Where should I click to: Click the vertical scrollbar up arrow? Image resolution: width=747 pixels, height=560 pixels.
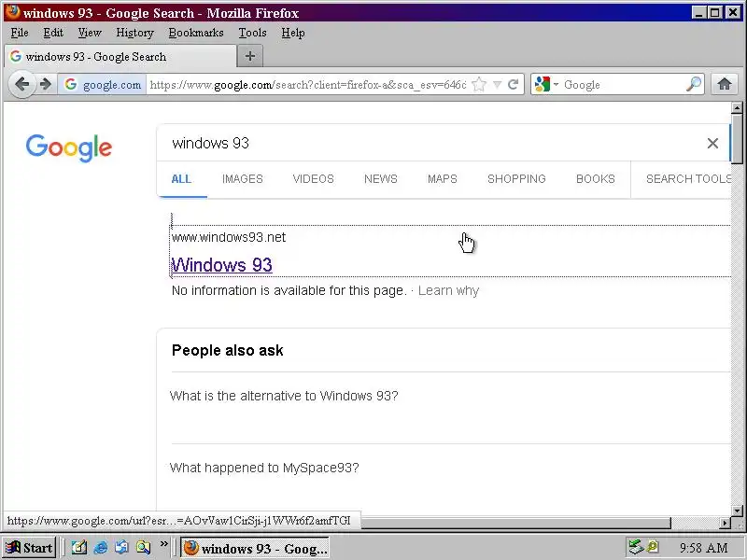tap(737, 108)
